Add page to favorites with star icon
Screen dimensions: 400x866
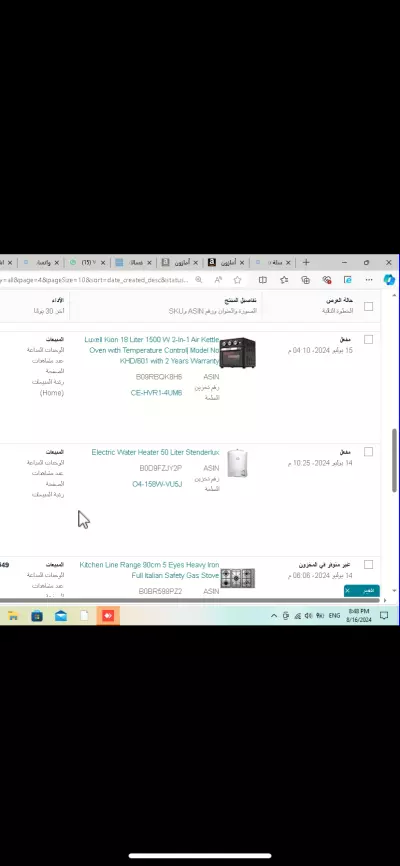point(238,280)
